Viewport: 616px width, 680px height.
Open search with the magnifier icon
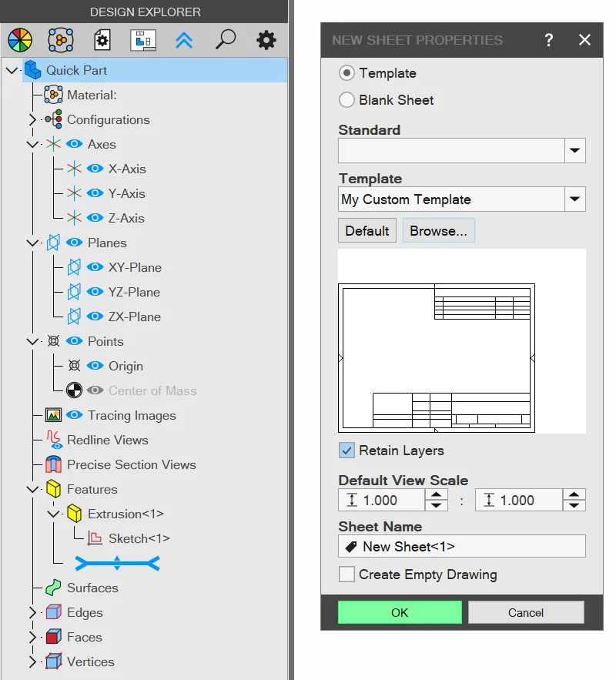tap(226, 40)
